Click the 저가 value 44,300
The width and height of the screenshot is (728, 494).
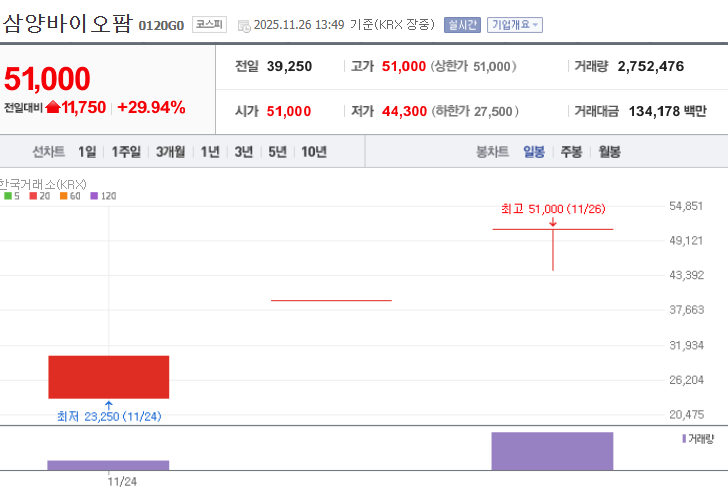point(404,111)
